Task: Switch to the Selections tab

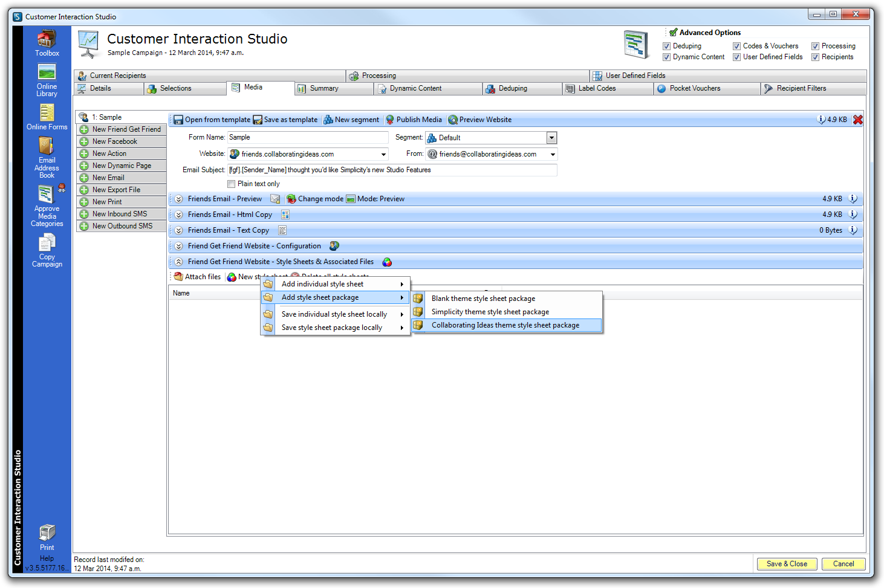Action: [184, 88]
